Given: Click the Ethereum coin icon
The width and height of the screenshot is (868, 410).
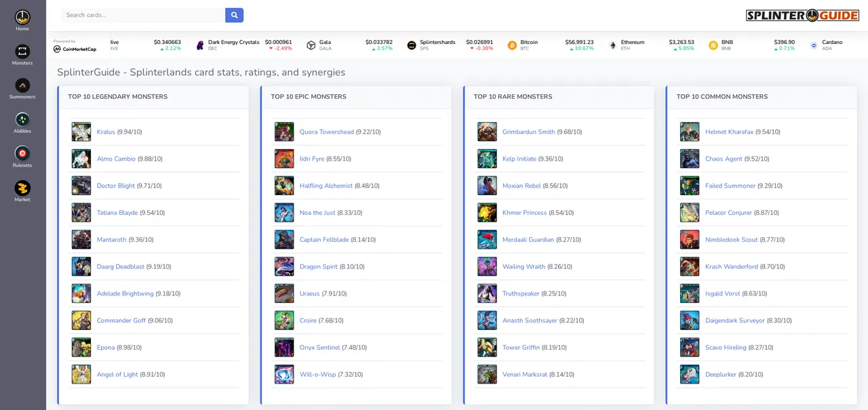Looking at the screenshot, I should coord(613,45).
